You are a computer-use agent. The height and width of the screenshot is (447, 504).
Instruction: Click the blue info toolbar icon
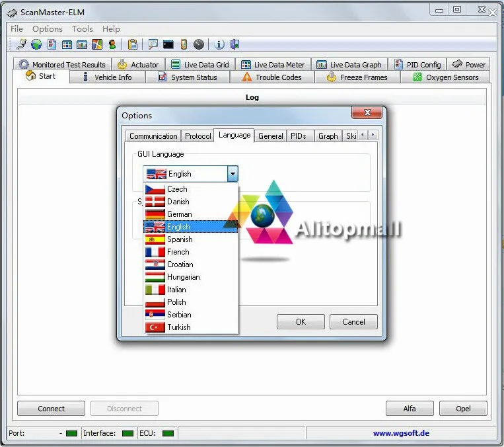tap(219, 44)
